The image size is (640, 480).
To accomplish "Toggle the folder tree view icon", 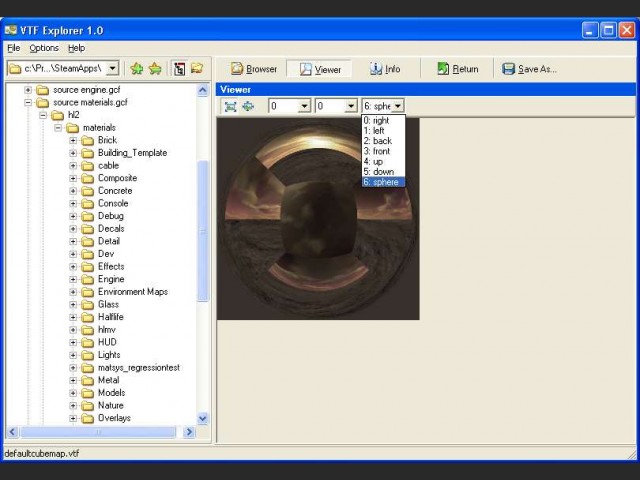I will click(x=179, y=69).
